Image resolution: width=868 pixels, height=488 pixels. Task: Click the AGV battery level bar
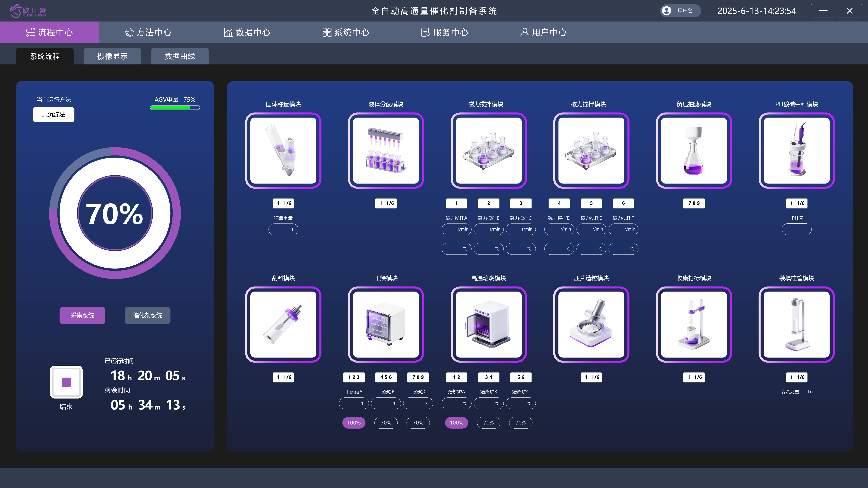pos(175,108)
